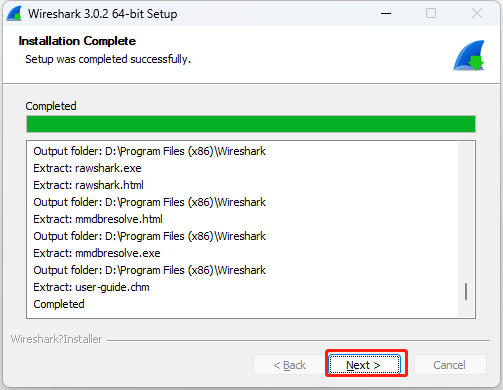
Task: Select the 'Extract: mmdbresolve.html' log line
Action: 98,219
